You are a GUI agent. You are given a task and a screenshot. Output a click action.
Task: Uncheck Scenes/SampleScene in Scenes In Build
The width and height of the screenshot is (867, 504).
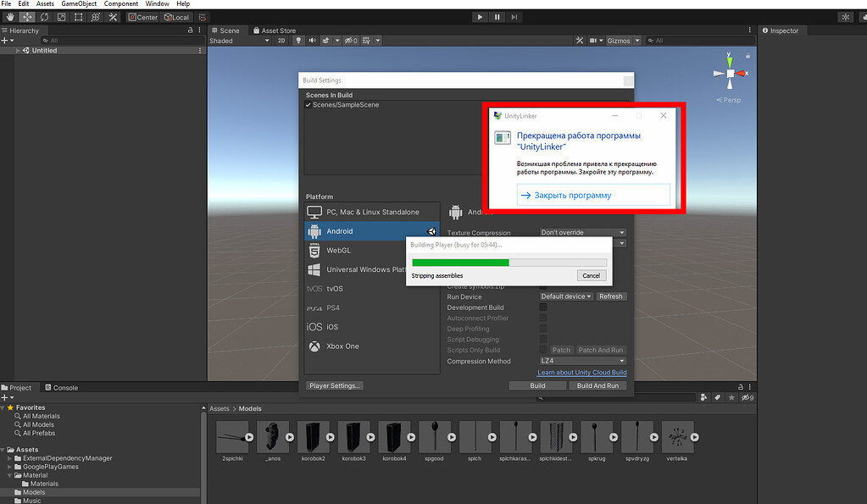307,105
